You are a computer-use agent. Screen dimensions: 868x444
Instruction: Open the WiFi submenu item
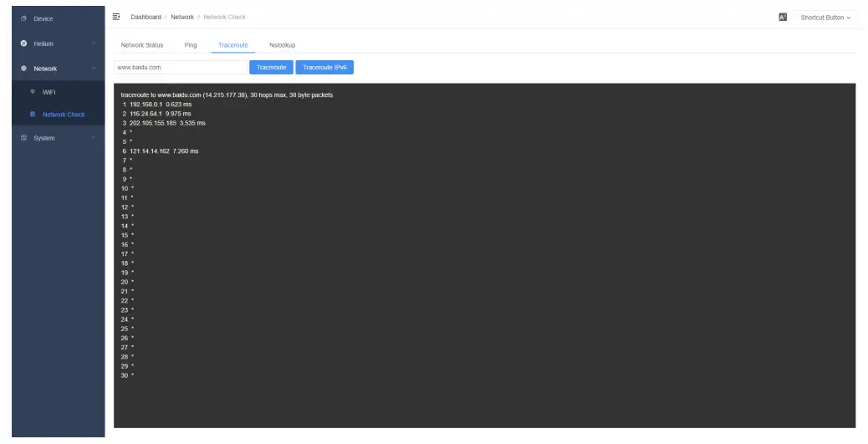click(59, 92)
